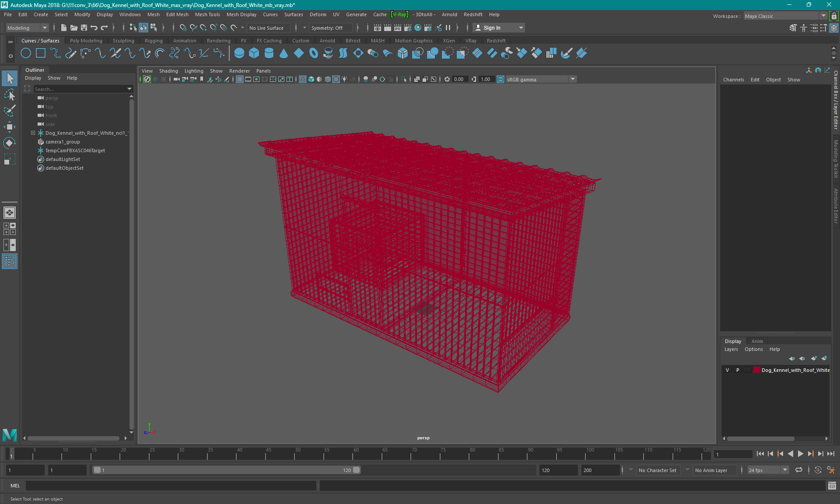This screenshot has width=840, height=504.
Task: Click the Render current frame icon
Action: click(388, 28)
